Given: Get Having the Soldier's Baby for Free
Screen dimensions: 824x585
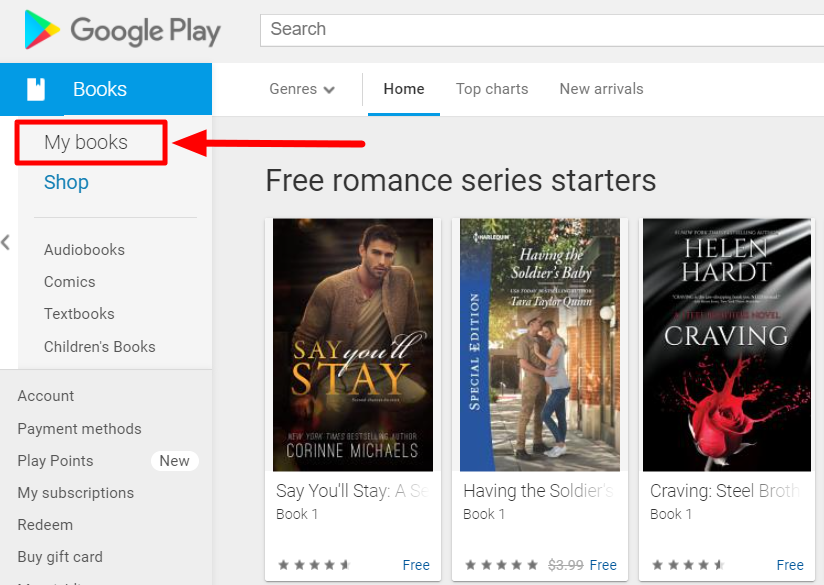Looking at the screenshot, I should 603,564.
